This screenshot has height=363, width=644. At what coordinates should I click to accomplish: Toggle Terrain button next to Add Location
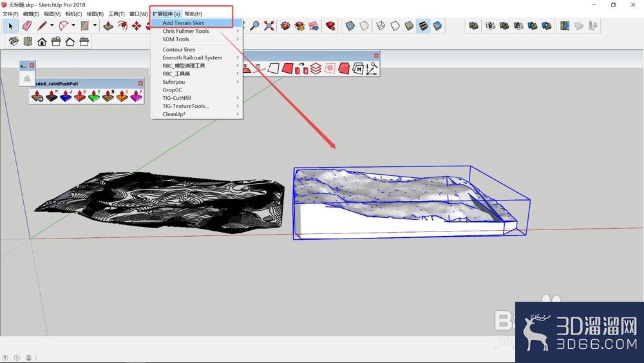point(579,26)
